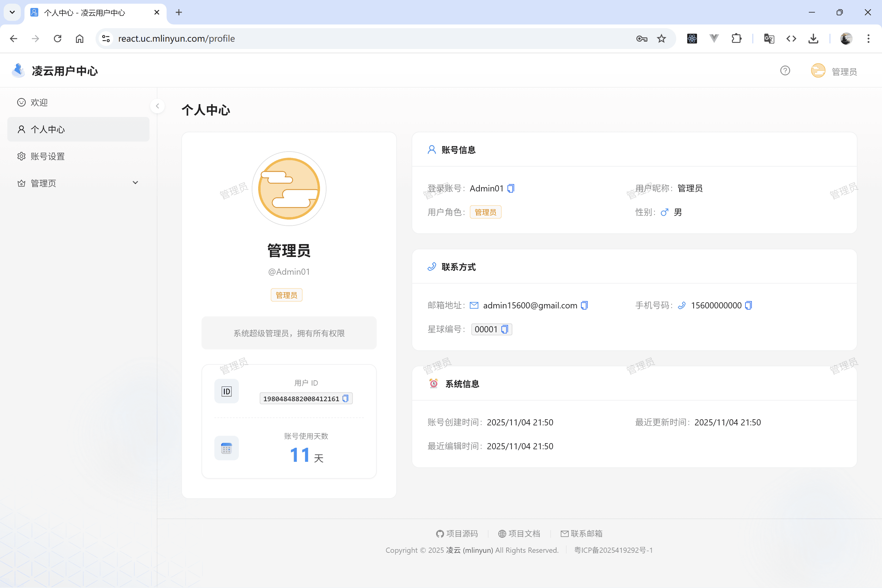Click the 个人中心 page title
This screenshot has width=882, height=588.
tap(206, 110)
